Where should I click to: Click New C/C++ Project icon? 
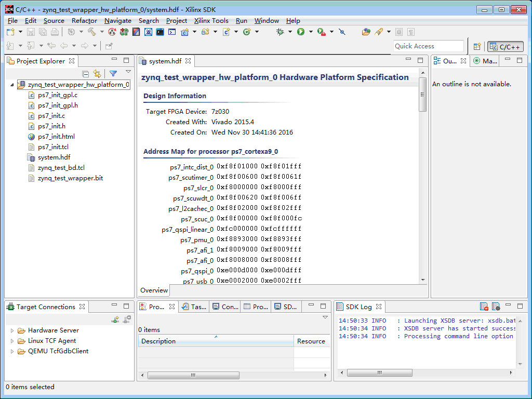(x=185, y=32)
